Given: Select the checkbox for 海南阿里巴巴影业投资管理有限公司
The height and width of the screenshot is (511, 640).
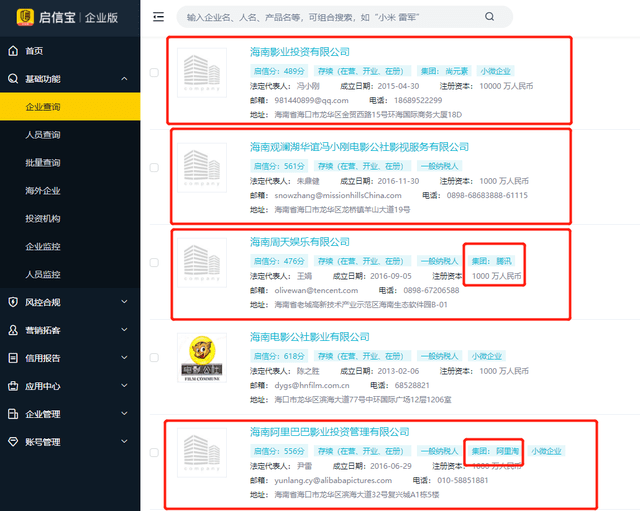Looking at the screenshot, I should 154,453.
